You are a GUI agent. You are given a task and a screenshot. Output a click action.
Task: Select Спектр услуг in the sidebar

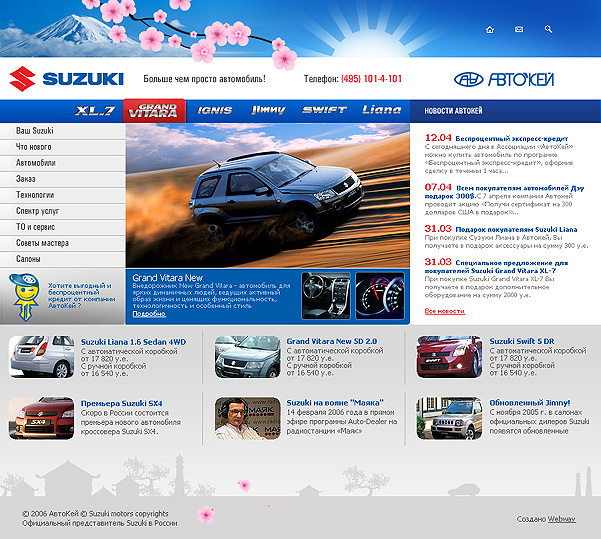click(x=62, y=212)
